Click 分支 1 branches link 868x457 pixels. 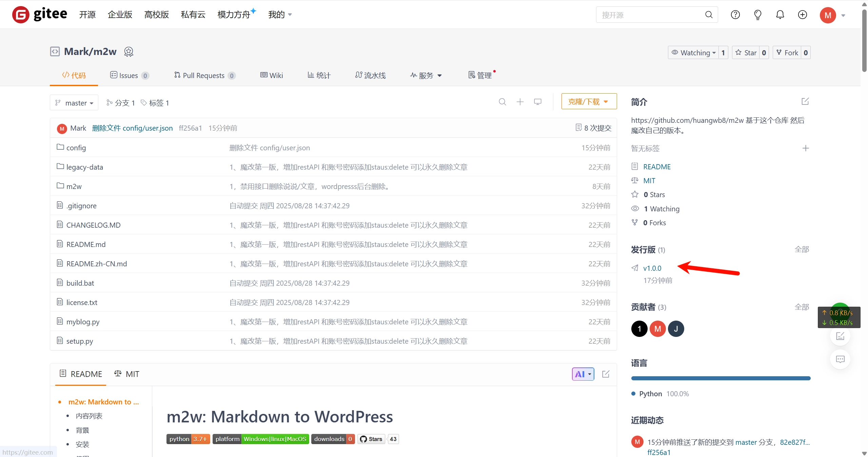click(x=121, y=103)
